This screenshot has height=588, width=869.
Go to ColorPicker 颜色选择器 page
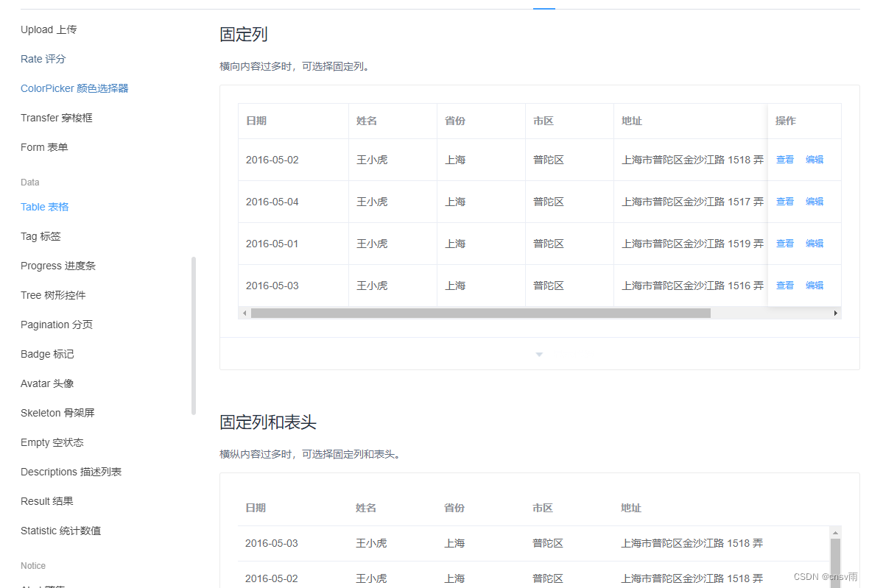click(x=74, y=88)
